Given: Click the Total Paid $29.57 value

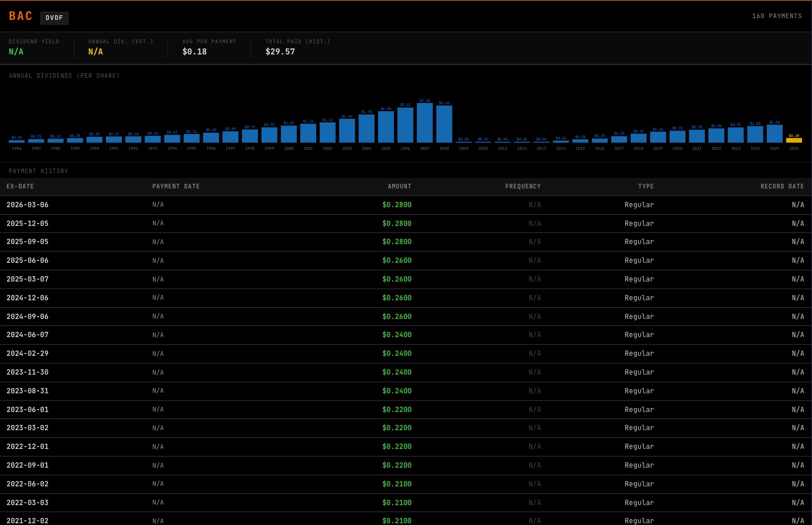Looking at the screenshot, I should pyautogui.click(x=280, y=52).
